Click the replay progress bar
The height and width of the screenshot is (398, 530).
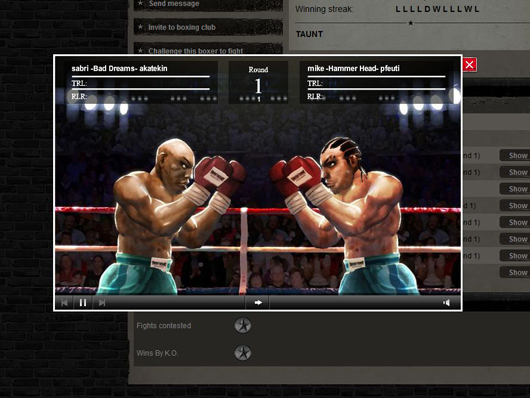click(x=355, y=303)
